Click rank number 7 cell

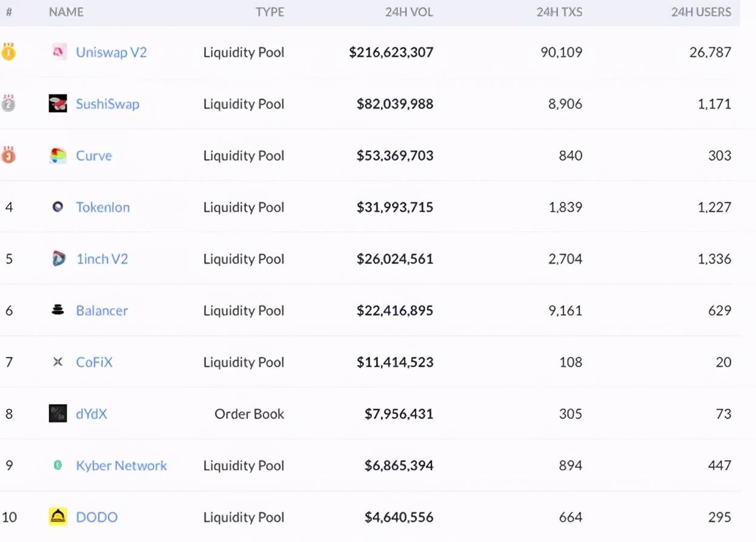click(x=9, y=362)
